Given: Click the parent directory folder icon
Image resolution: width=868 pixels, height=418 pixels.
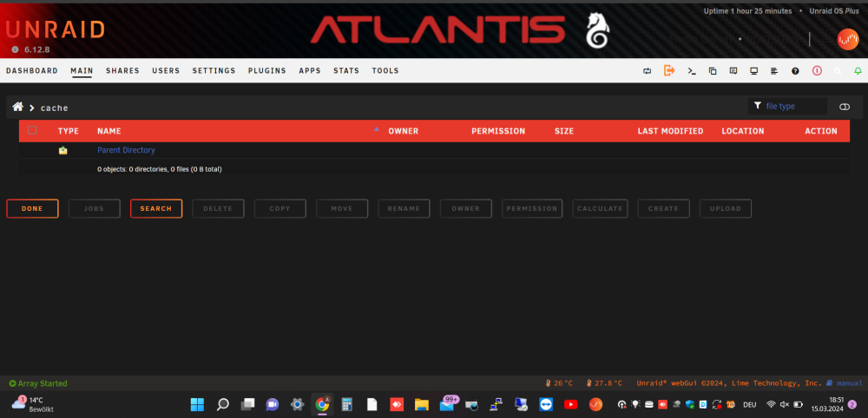Looking at the screenshot, I should [x=63, y=150].
